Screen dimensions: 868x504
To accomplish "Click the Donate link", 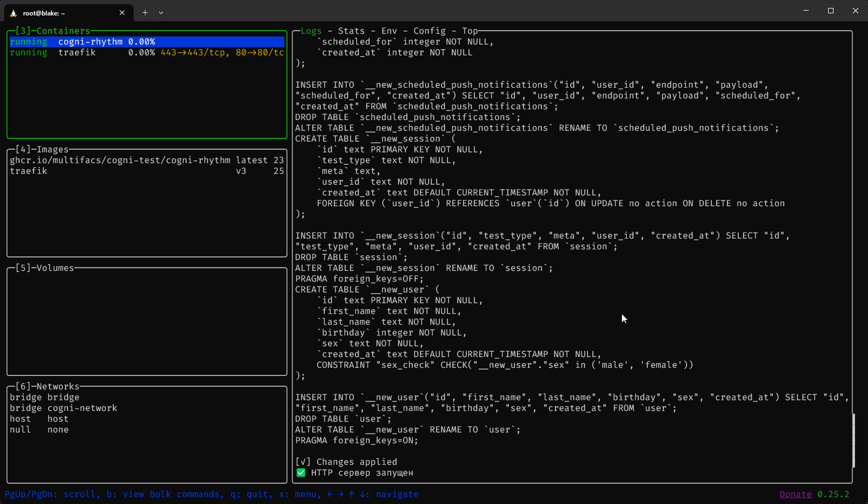I will pyautogui.click(x=795, y=494).
